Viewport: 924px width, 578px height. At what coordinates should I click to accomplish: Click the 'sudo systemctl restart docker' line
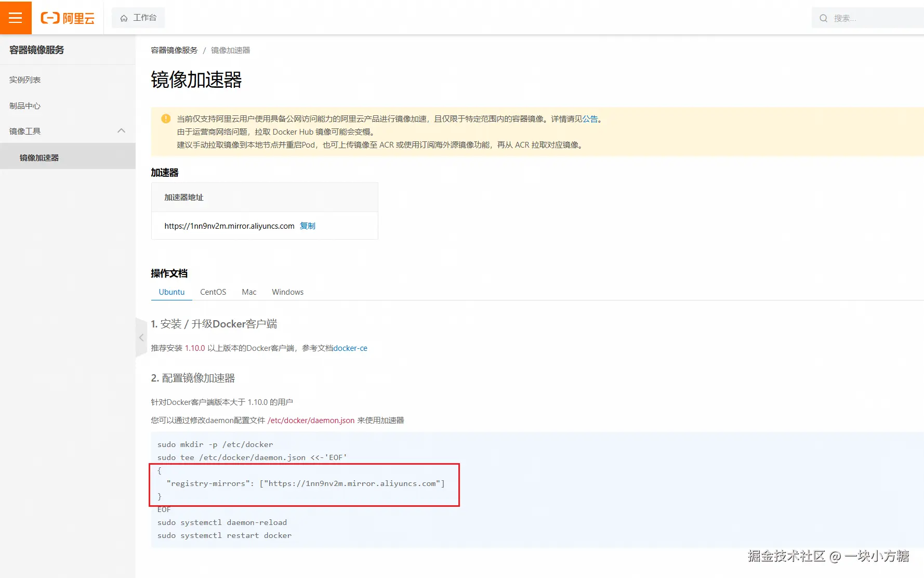225,535
